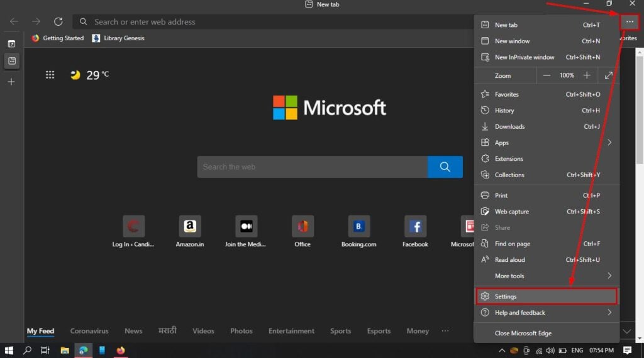The image size is (644, 358).
Task: Open the Settings and more ellipsis menu
Action: pyautogui.click(x=630, y=22)
